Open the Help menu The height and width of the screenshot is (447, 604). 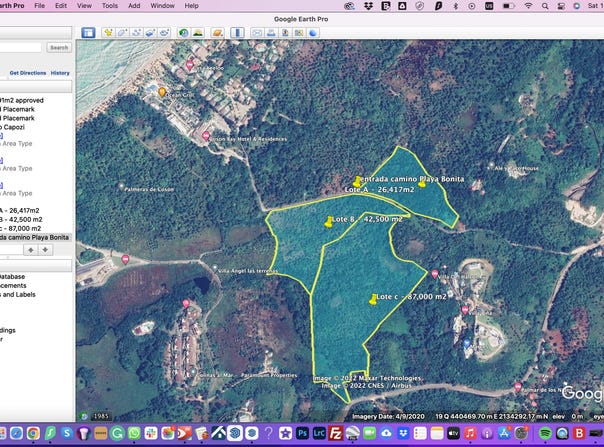[x=191, y=6]
